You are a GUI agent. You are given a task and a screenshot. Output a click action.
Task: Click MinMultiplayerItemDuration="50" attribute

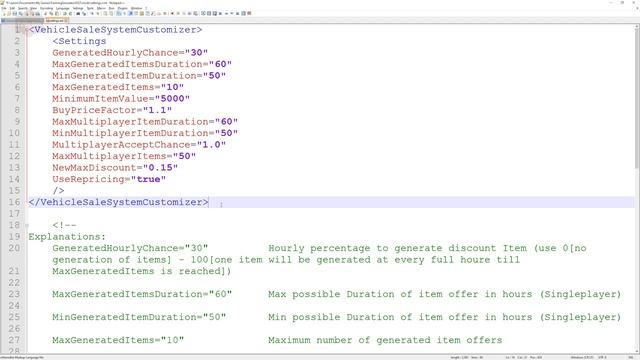click(145, 133)
